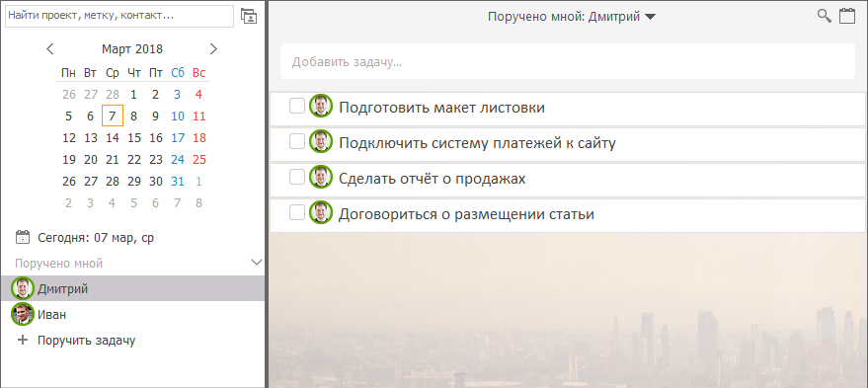868x388 pixels.
Task: Open the calendar icon at top right
Action: tap(847, 16)
